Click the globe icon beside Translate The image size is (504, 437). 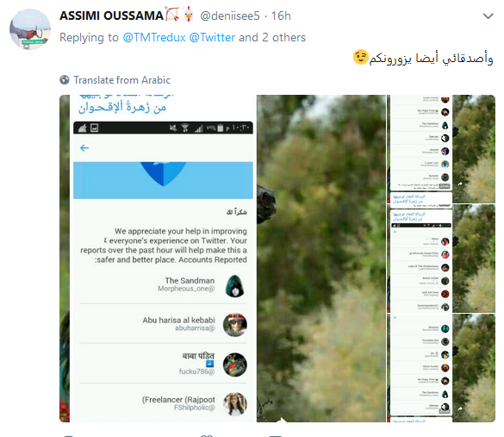point(65,80)
